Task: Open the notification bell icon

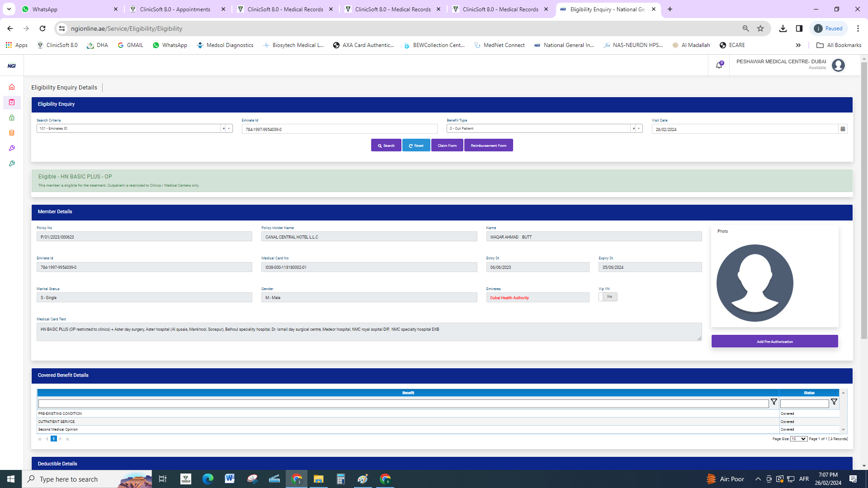Action: click(719, 66)
